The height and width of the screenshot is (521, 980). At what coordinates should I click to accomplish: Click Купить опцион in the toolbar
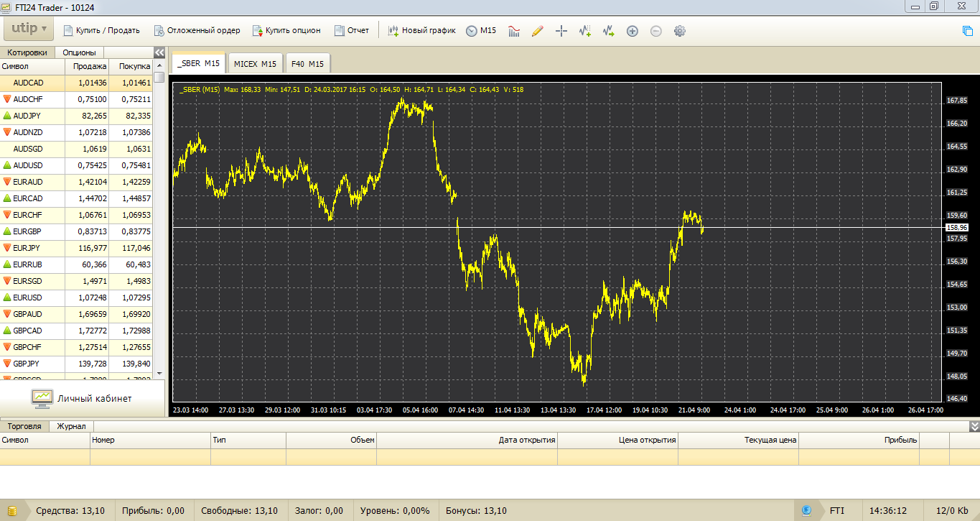[286, 30]
